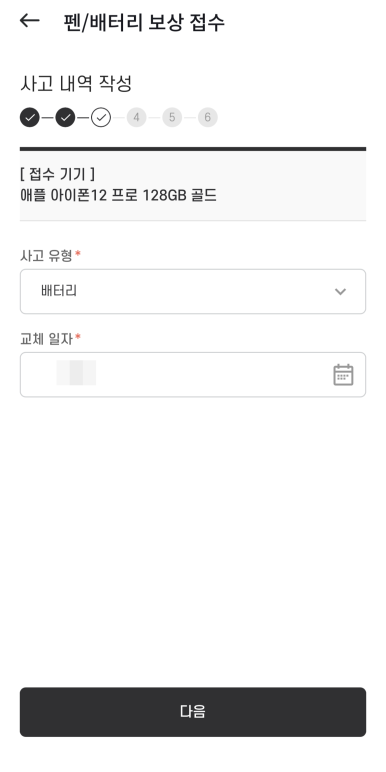
Task: Click step 6 circle indicator
Action: 207,118
